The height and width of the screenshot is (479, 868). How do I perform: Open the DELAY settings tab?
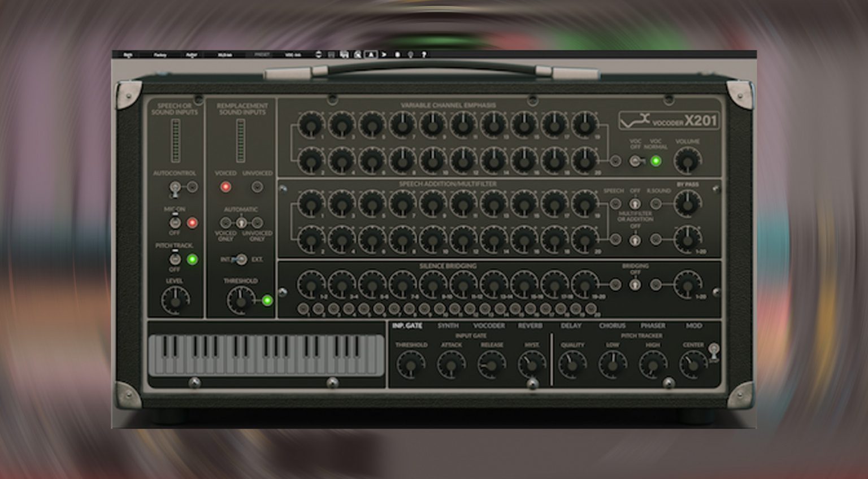tap(572, 325)
